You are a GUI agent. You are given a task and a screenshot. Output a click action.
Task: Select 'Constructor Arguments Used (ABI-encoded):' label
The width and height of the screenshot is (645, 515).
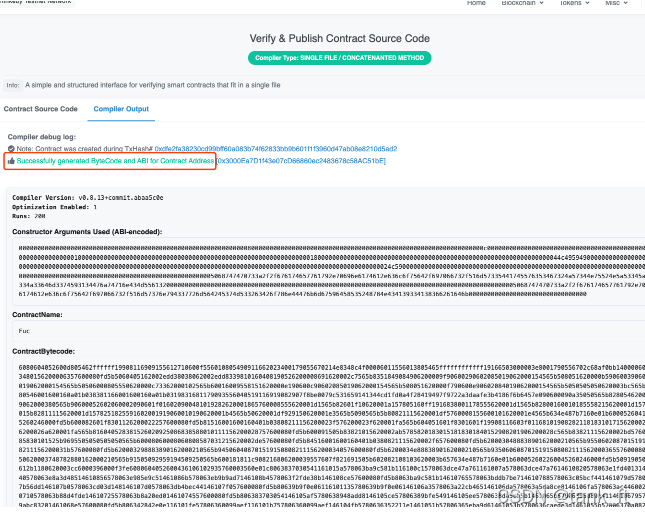[x=87, y=232]
